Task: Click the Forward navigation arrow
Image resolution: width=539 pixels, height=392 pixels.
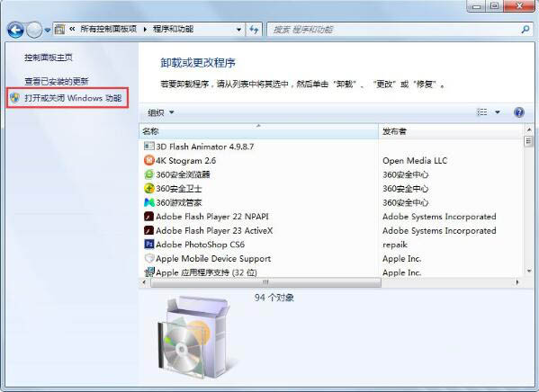Action: [34, 30]
